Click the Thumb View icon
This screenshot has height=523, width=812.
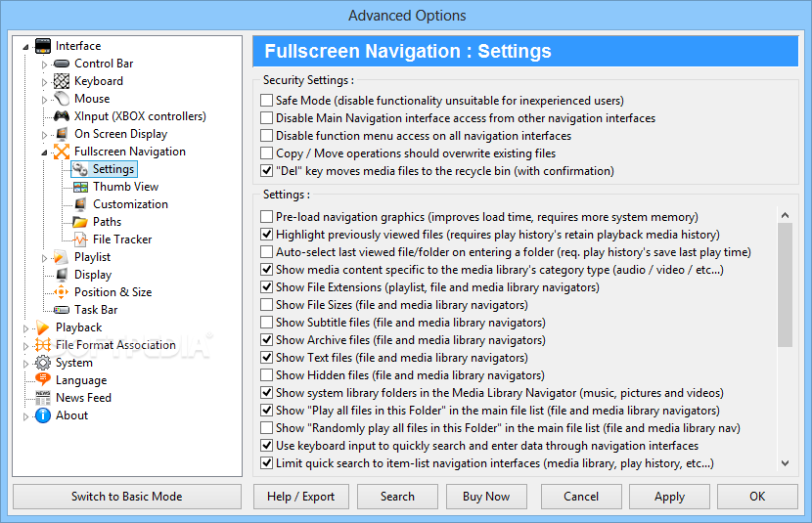pyautogui.click(x=80, y=187)
